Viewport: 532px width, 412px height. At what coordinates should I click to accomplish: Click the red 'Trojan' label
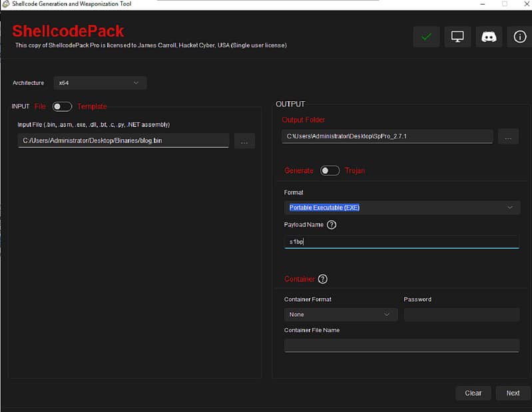click(x=355, y=170)
